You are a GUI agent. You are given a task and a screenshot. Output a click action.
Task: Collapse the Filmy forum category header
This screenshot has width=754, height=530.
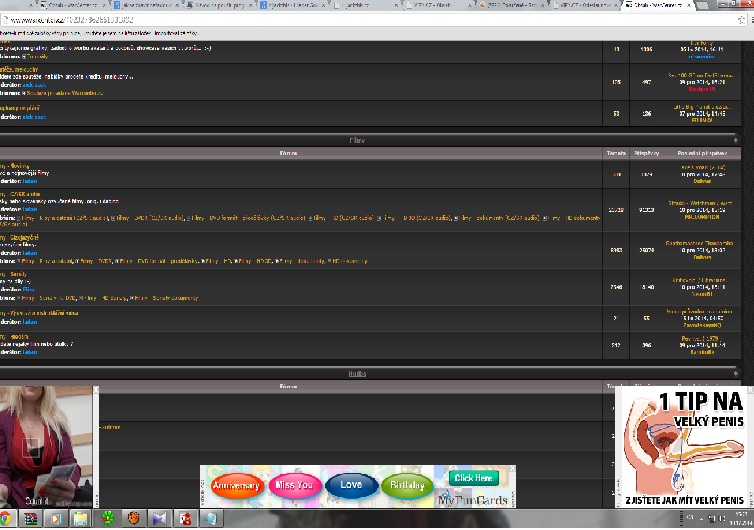click(x=357, y=141)
